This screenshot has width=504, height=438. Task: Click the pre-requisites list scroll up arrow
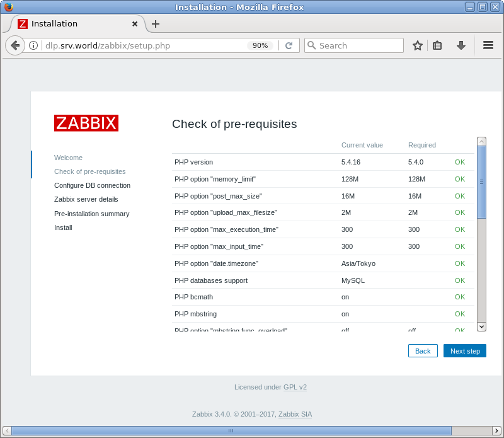click(x=481, y=142)
